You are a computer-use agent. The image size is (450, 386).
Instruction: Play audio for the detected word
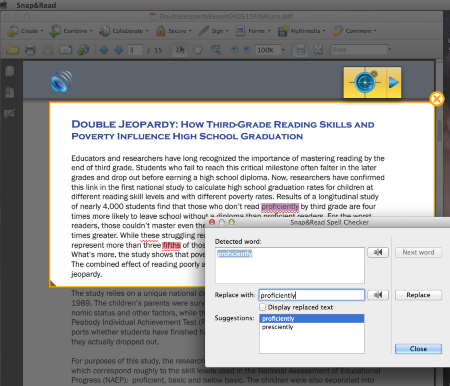(378, 252)
